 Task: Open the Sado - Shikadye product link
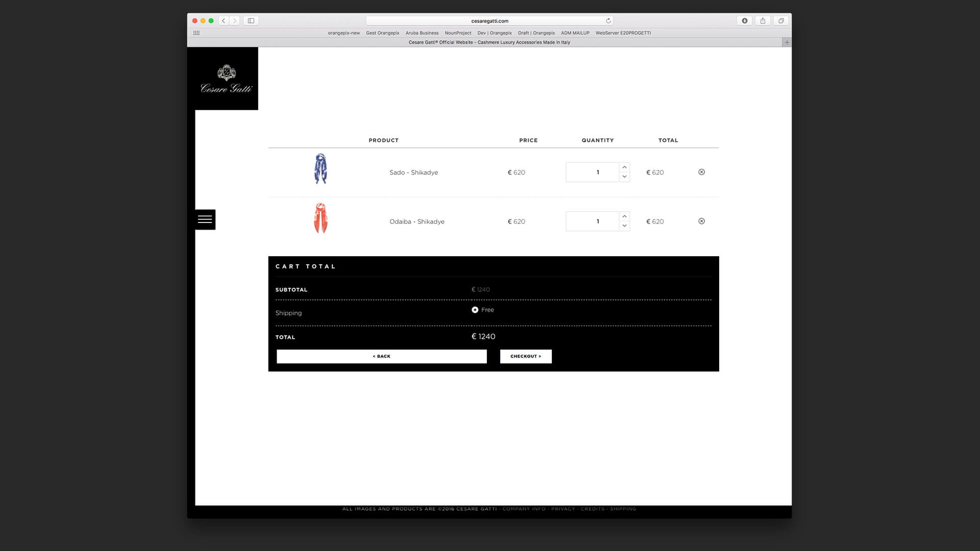coord(413,172)
